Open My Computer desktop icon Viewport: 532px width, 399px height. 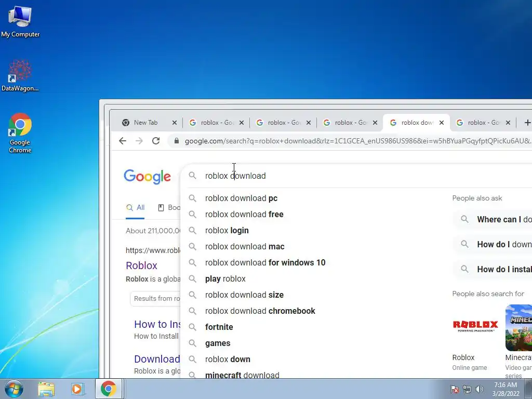(x=20, y=21)
